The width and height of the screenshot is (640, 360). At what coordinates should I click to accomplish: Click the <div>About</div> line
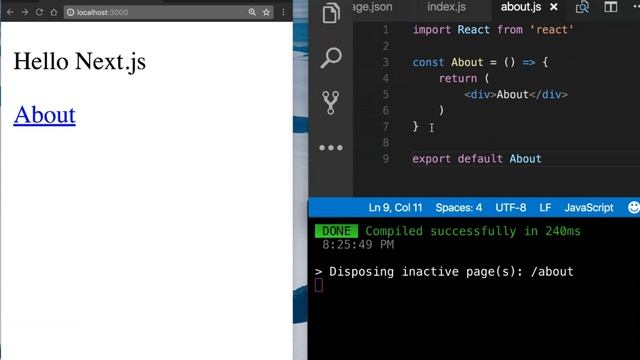(516, 95)
